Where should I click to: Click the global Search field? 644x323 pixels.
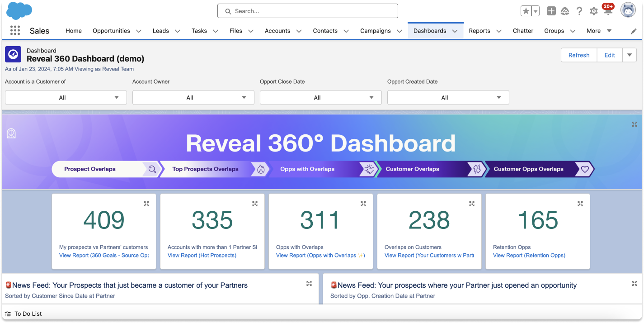click(308, 11)
